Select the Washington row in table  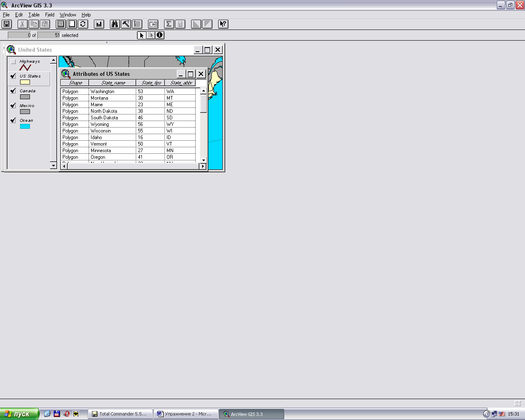(128, 91)
